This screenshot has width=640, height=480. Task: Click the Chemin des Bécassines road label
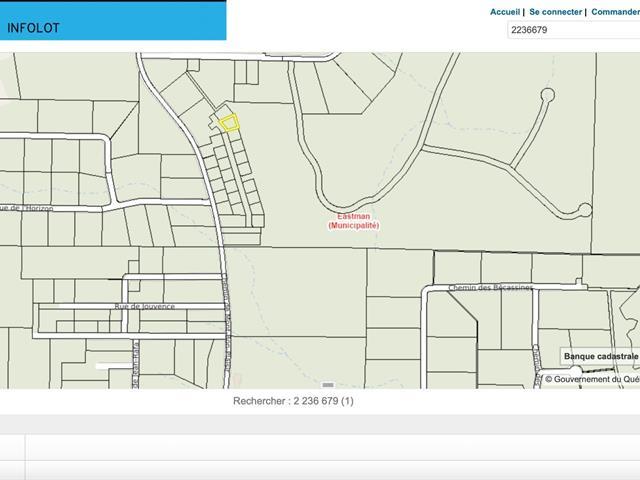pyautogui.click(x=491, y=287)
